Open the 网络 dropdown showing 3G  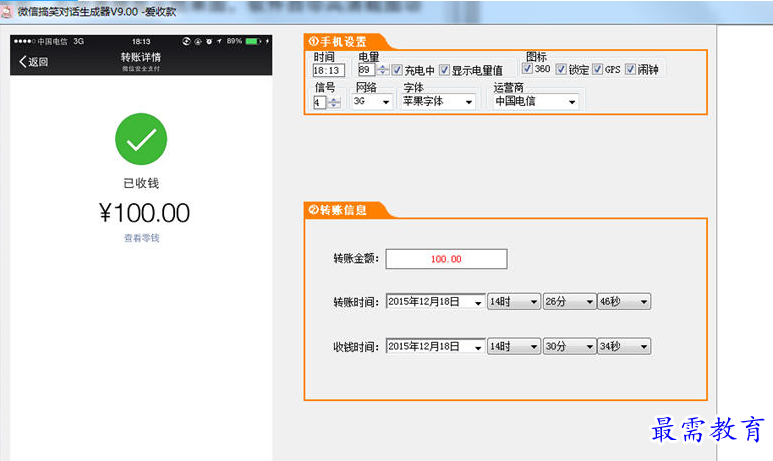(x=372, y=102)
